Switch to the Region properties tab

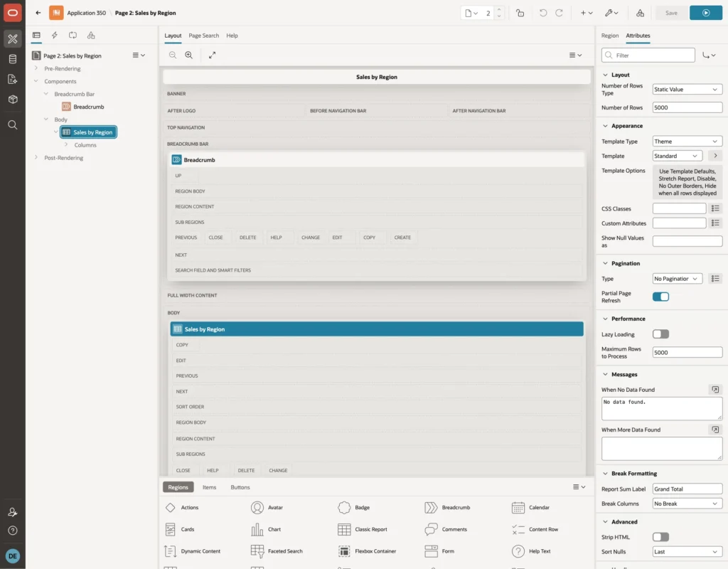pos(609,36)
